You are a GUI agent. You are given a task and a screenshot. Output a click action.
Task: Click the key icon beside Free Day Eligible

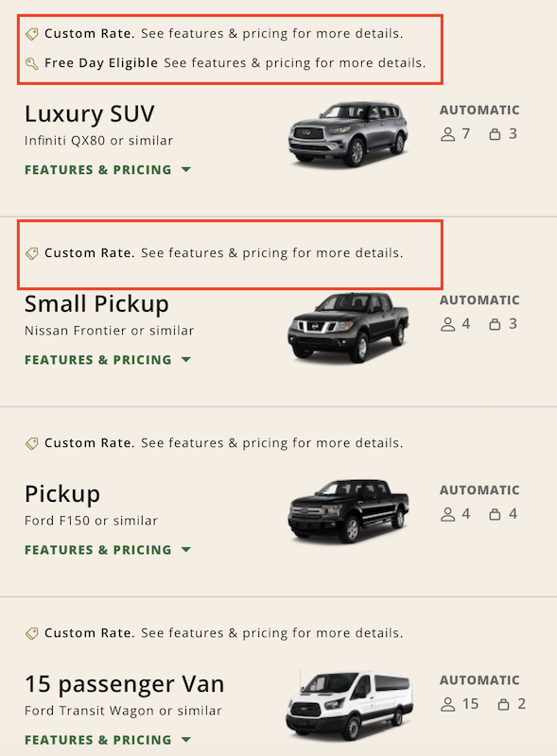point(30,61)
